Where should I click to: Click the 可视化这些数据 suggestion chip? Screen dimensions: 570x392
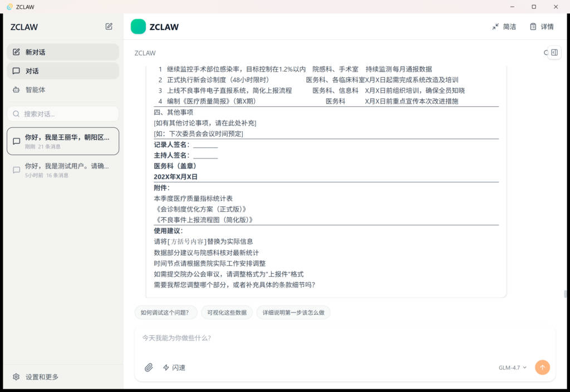[227, 312]
